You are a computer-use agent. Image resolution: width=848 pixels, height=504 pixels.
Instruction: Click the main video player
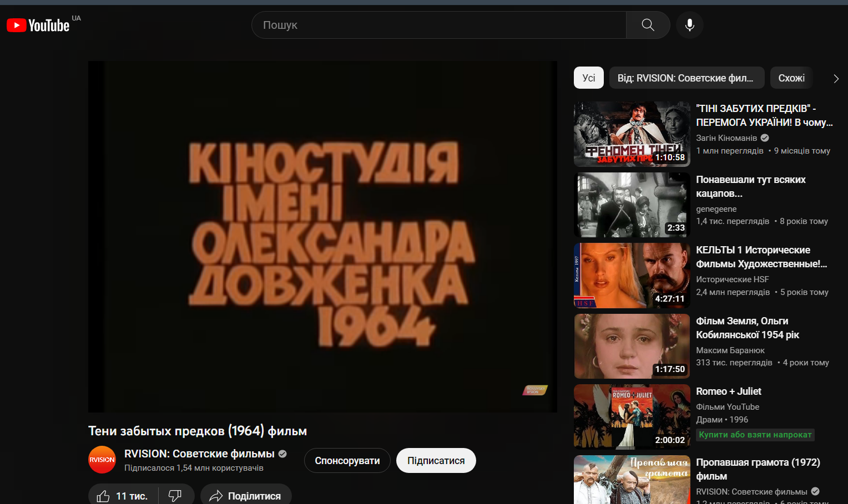(322, 237)
